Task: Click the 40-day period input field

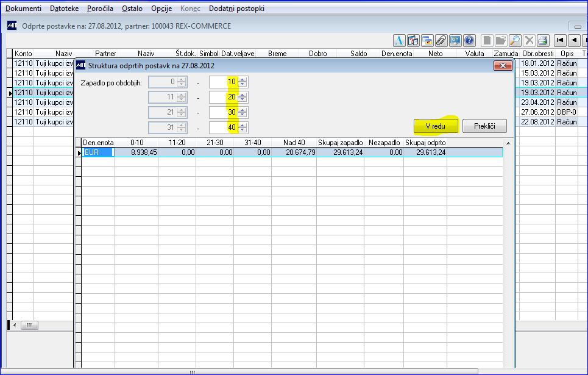Action: point(224,127)
